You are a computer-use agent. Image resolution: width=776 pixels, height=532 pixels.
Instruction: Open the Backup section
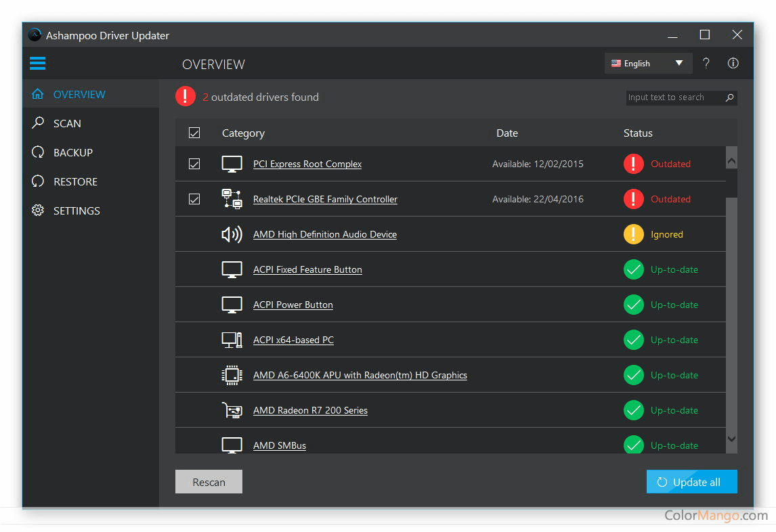point(72,152)
